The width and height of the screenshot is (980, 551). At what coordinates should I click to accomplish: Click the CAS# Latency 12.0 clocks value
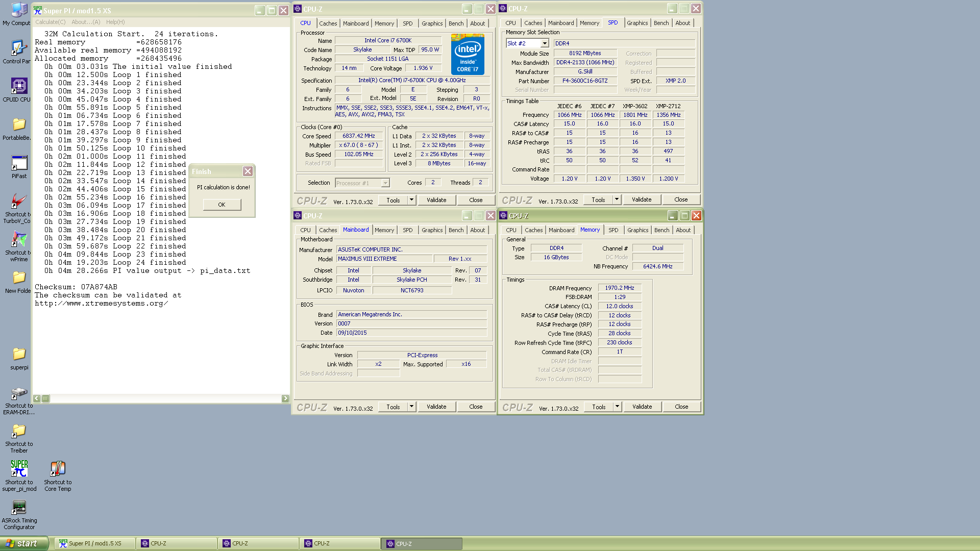coord(620,306)
